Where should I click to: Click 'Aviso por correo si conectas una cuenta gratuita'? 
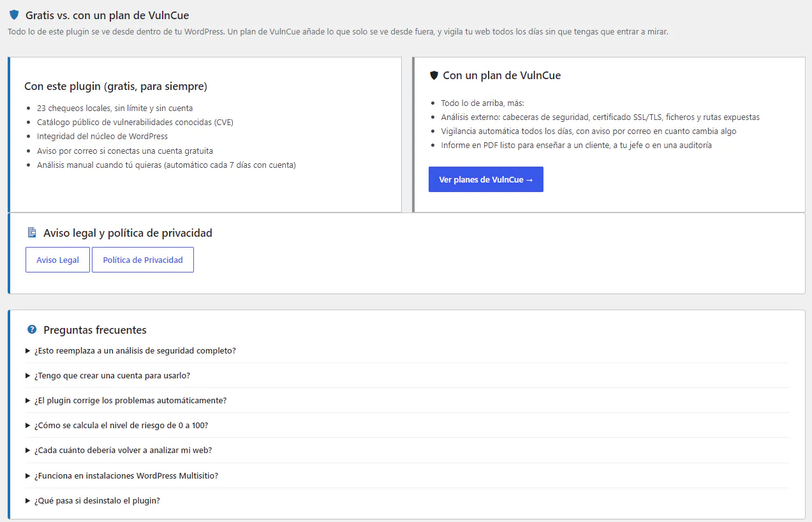click(x=125, y=151)
